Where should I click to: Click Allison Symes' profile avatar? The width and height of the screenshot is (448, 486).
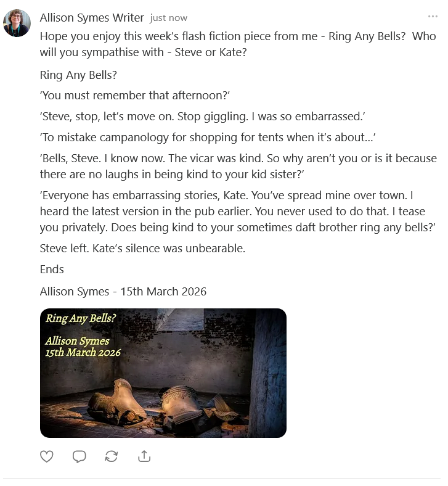coord(17,23)
